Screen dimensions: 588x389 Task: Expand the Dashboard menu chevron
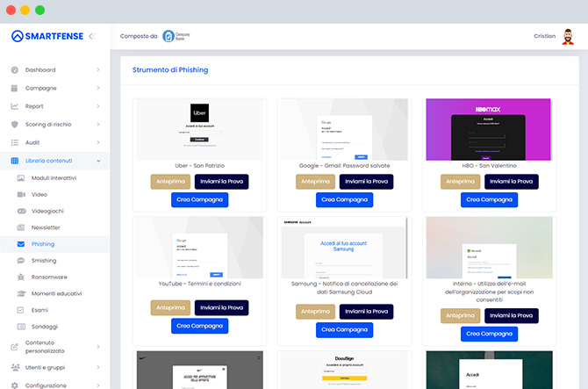(98, 69)
